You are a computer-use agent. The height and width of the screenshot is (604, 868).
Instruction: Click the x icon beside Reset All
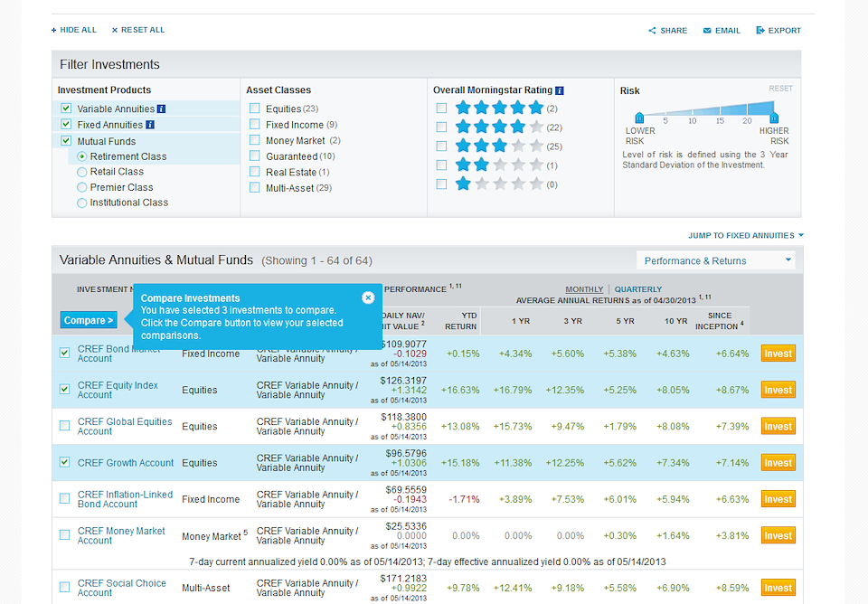[115, 30]
